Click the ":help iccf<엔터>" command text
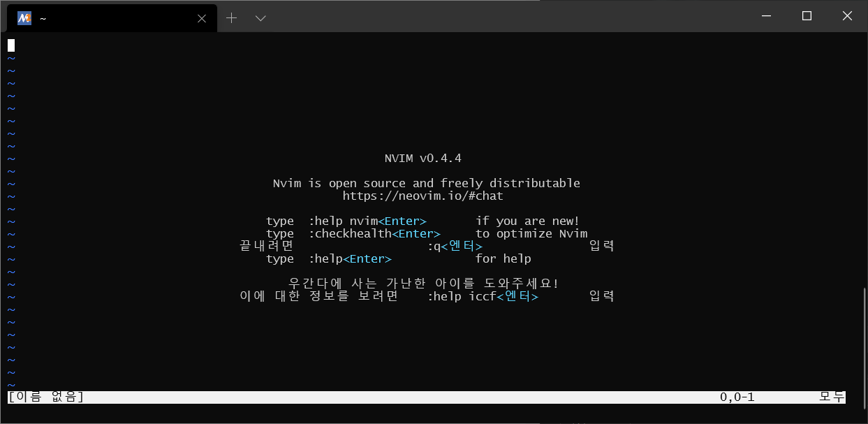This screenshot has height=424, width=868. pos(483,297)
